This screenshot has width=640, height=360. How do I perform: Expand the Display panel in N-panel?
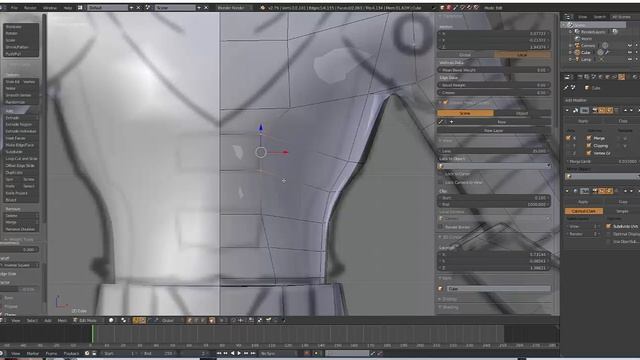click(x=449, y=299)
